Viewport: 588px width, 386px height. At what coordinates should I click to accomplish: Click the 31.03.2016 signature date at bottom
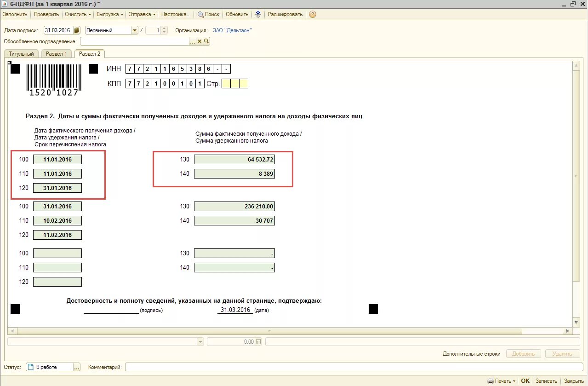[235, 310]
